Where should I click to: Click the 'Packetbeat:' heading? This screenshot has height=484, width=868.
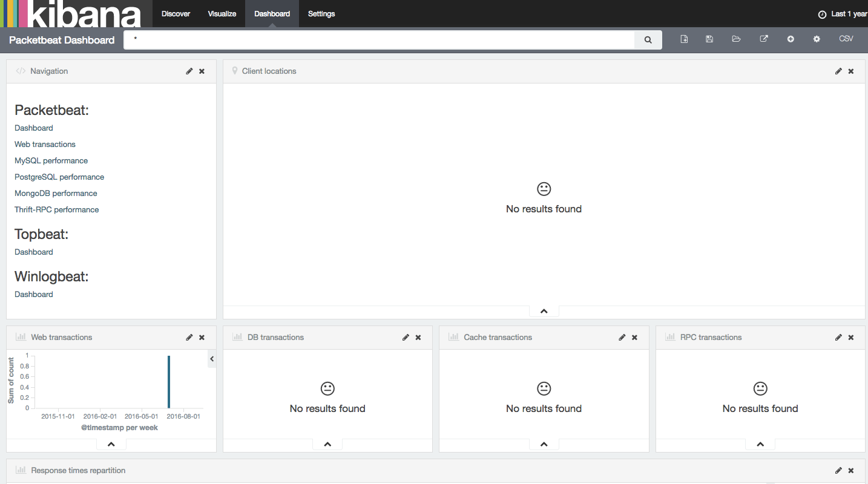51,110
